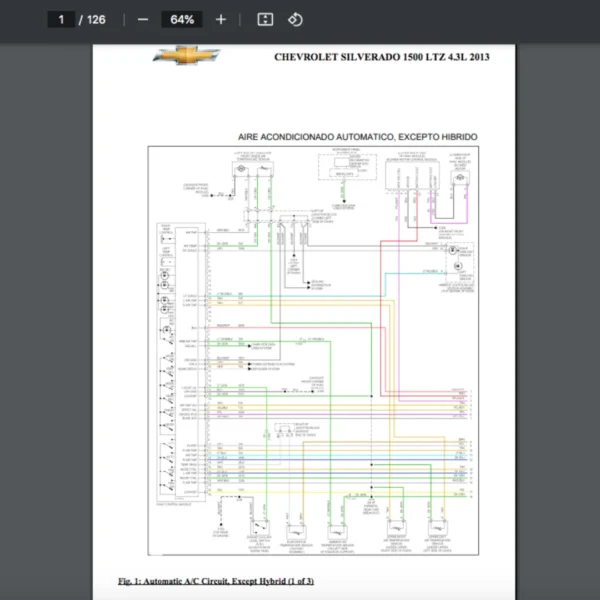Rotate the document with the rotate icon
Image resolution: width=600 pixels, height=600 pixels.
[x=295, y=19]
